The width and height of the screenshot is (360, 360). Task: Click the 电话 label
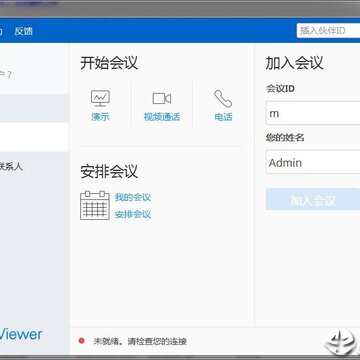click(223, 117)
